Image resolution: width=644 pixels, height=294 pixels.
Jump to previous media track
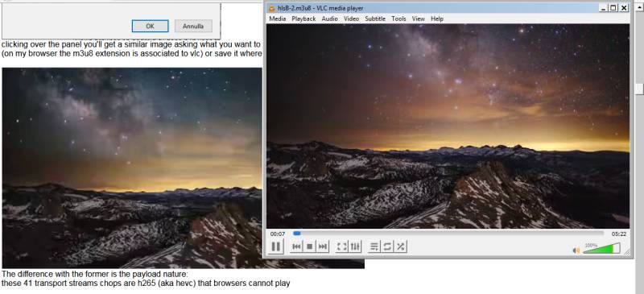pos(296,246)
